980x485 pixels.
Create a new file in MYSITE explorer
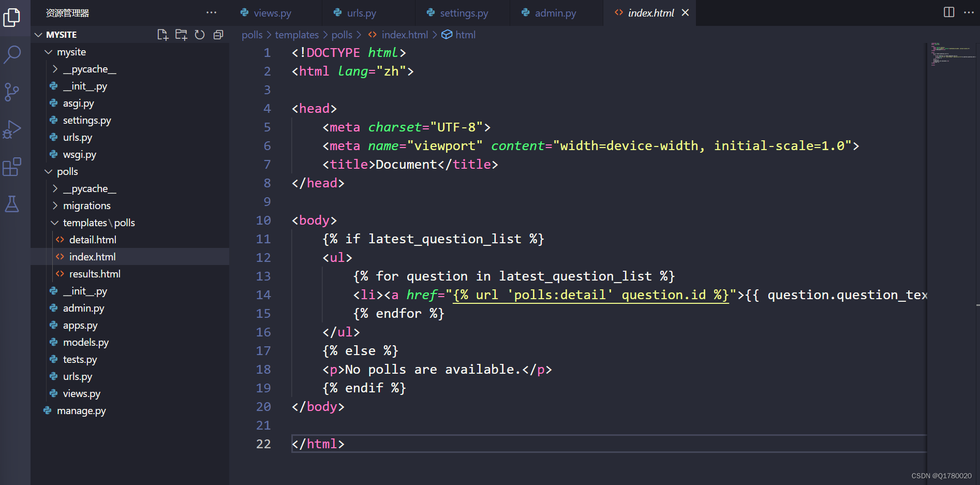coord(162,35)
